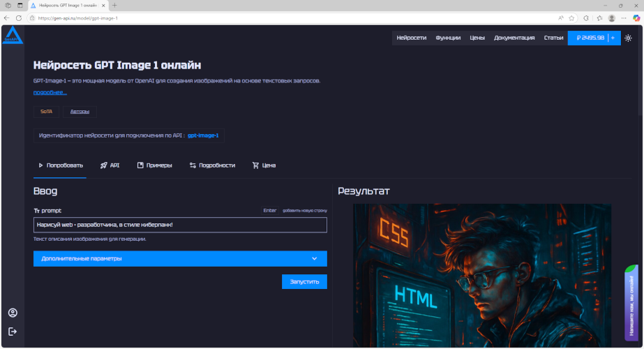
Task: Open the Copilot icon in browser toolbar
Action: pyautogui.click(x=636, y=18)
